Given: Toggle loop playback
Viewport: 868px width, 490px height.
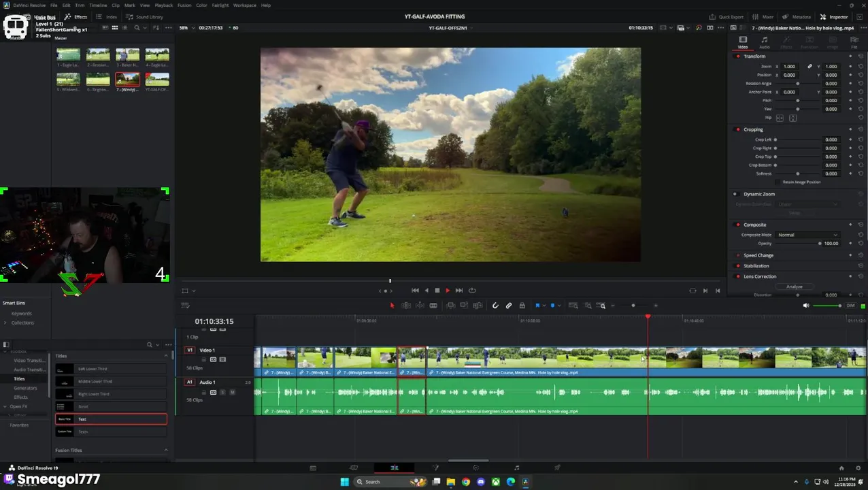Looking at the screenshot, I should tap(472, 291).
